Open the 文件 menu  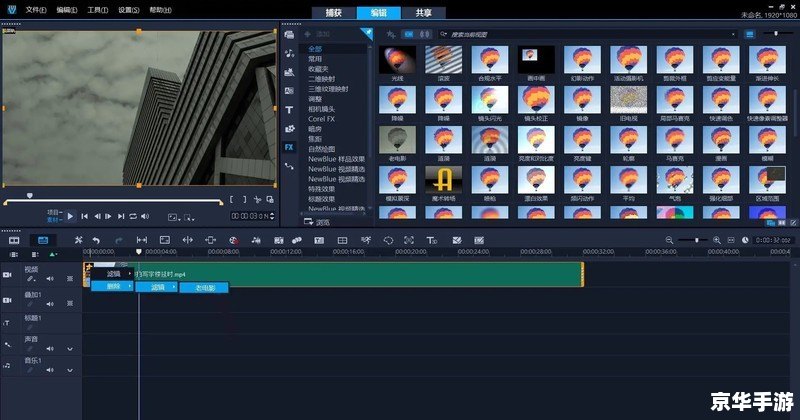click(x=36, y=10)
